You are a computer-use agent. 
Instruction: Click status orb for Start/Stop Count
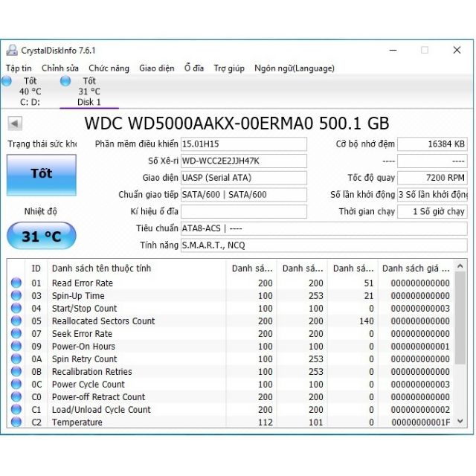(16, 308)
